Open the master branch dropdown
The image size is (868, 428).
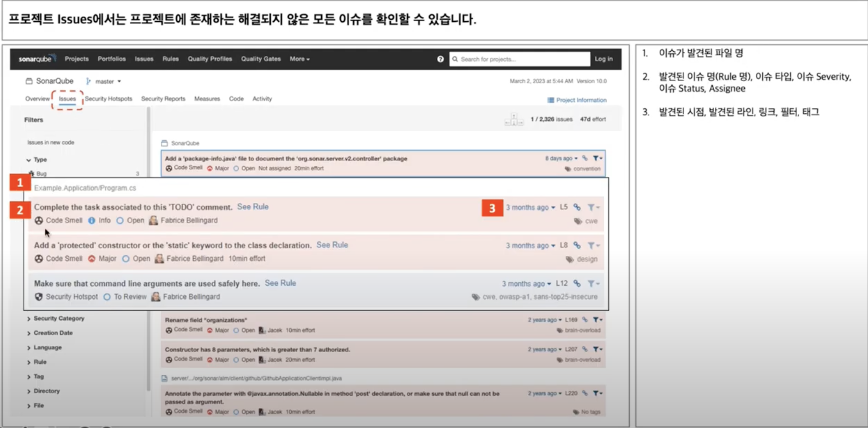coord(107,82)
